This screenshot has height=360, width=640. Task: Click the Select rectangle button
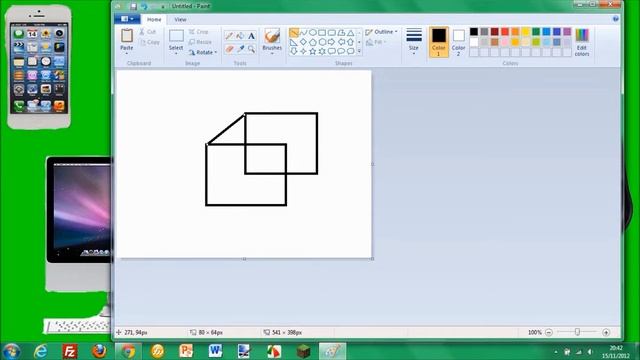176,39
